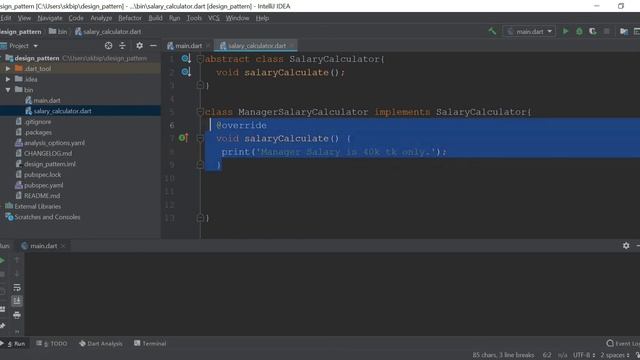The image size is (640, 360).
Task: Click line:column indicator 6:2 in status bar
Action: (x=547, y=355)
